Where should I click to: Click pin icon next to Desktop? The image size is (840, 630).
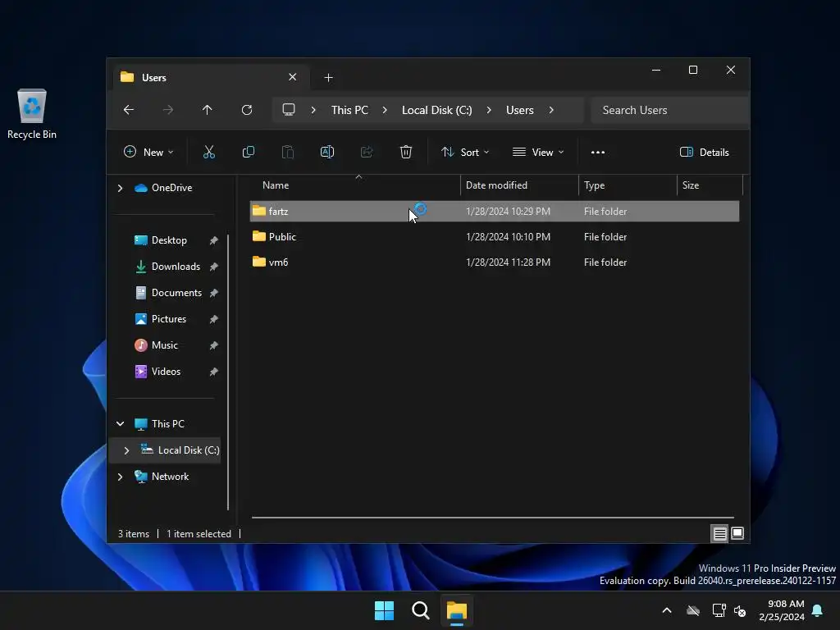point(213,240)
